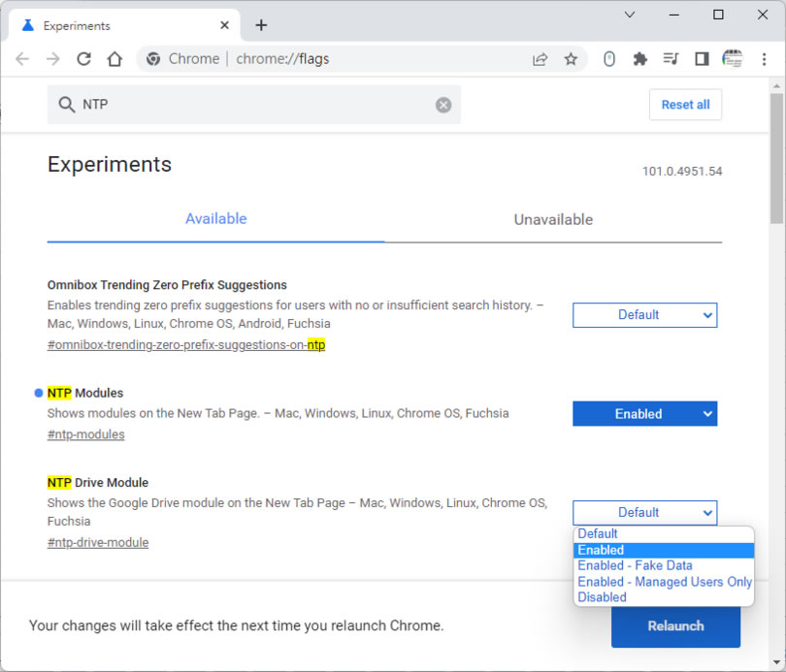Go back with the browser back arrow
The image size is (786, 672).
coord(22,59)
